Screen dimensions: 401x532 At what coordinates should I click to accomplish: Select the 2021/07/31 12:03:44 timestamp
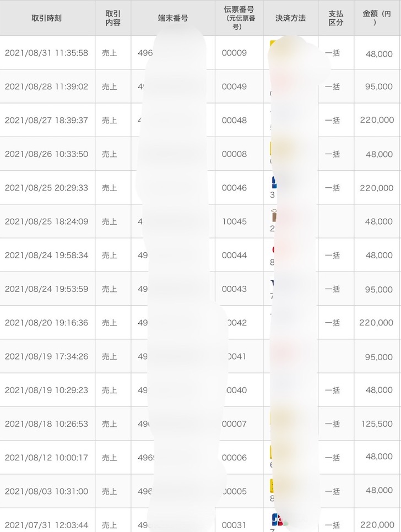(x=47, y=525)
